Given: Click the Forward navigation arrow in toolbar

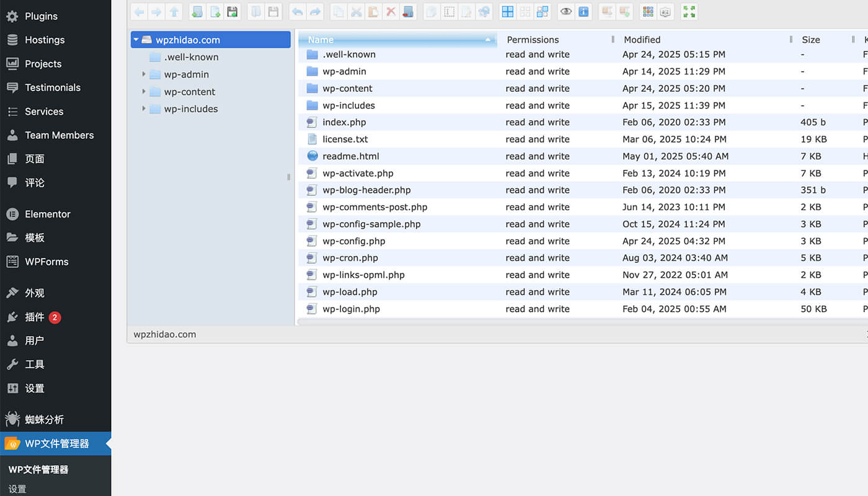Looking at the screenshot, I should (x=157, y=11).
